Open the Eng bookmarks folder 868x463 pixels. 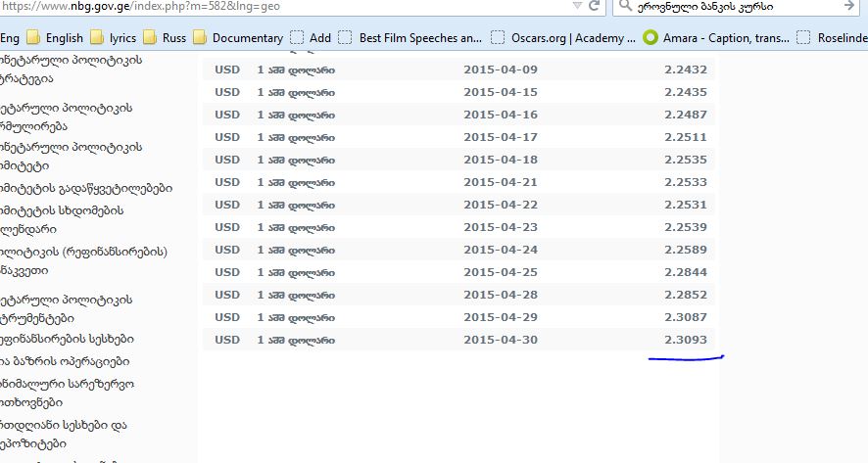pos(10,37)
